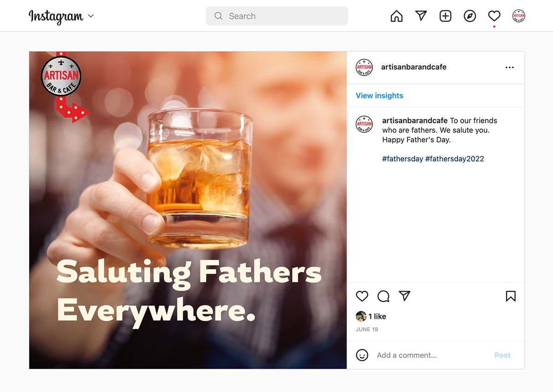Click the greyed-out Post comment button

coord(502,355)
